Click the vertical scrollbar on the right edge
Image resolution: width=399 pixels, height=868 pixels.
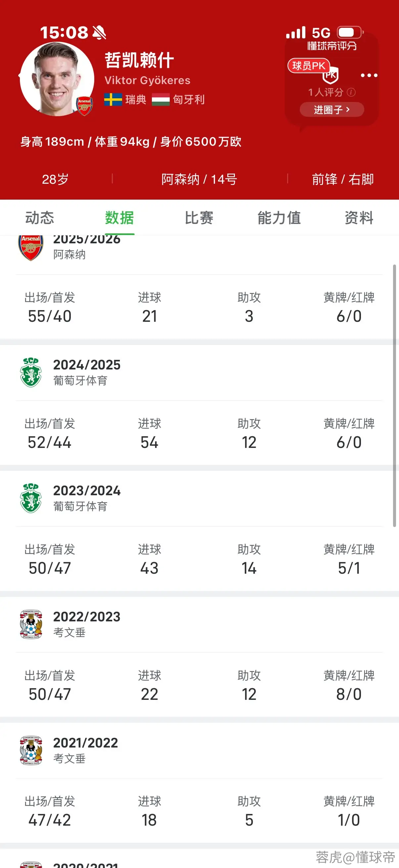click(394, 396)
